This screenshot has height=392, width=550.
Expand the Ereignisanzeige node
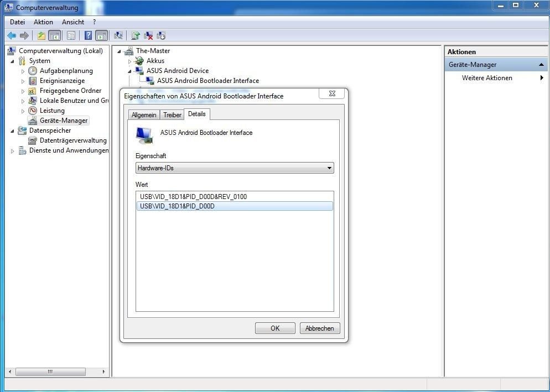tap(23, 81)
